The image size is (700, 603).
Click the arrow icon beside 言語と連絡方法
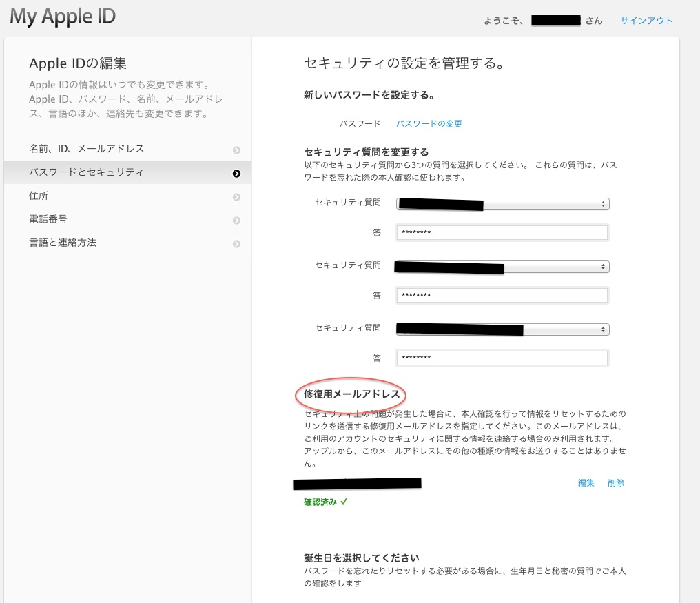236,244
